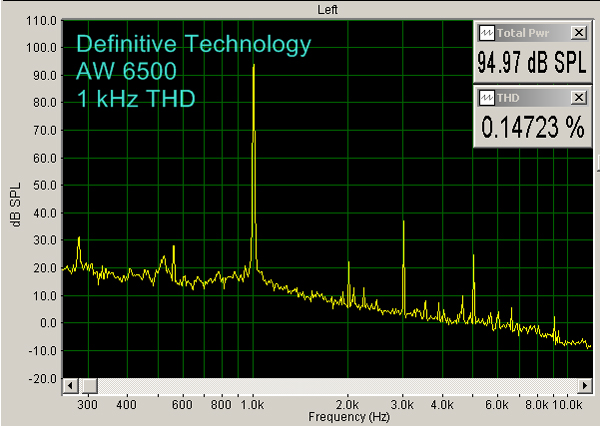
Task: Click the horizontal scrollbar thumb
Action: [90, 385]
